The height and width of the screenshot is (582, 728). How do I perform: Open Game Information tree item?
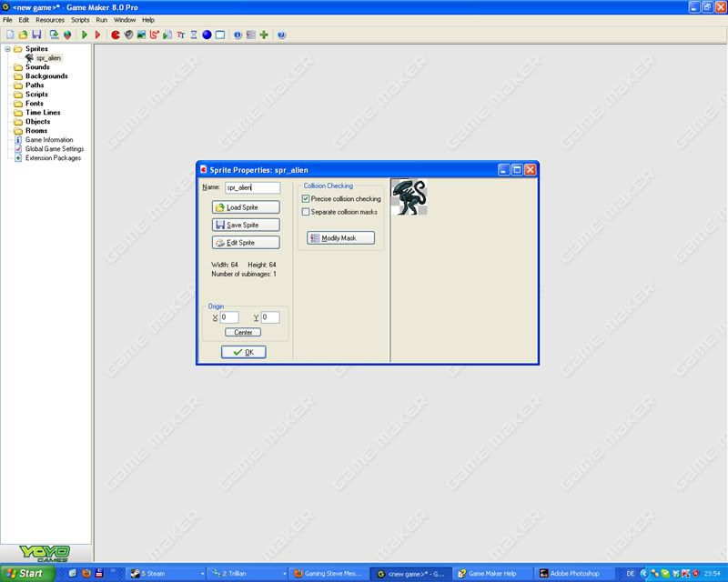49,140
